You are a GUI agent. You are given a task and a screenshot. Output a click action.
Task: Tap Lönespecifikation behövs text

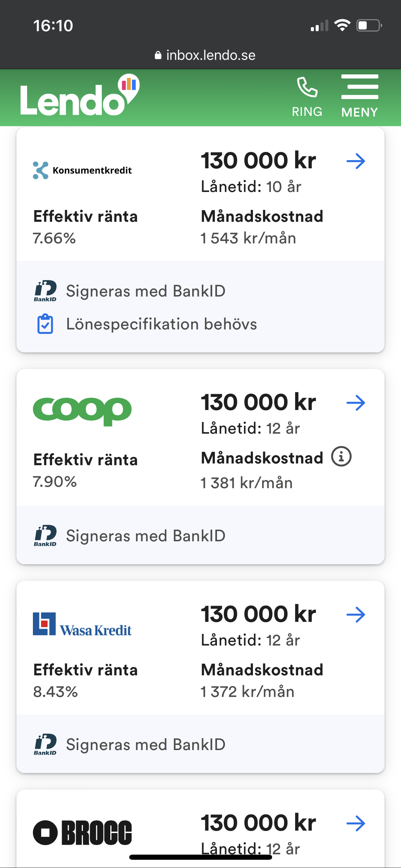point(161,324)
